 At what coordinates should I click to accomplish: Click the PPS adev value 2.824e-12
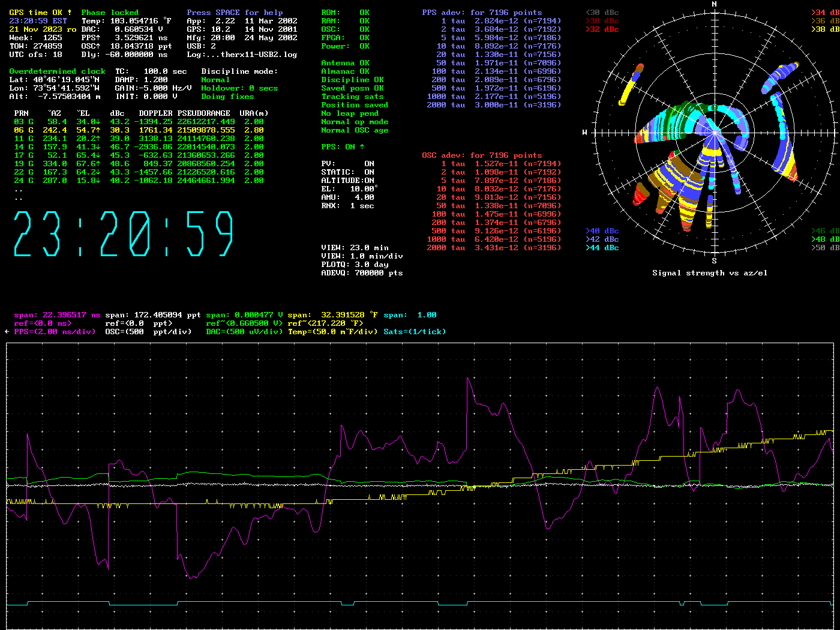point(496,21)
